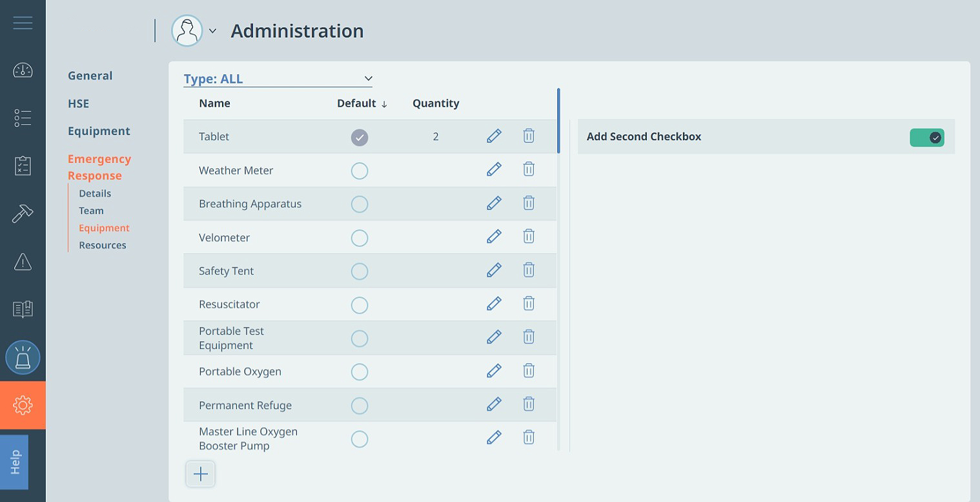
Task: Set Resuscitator as default
Action: [360, 305]
